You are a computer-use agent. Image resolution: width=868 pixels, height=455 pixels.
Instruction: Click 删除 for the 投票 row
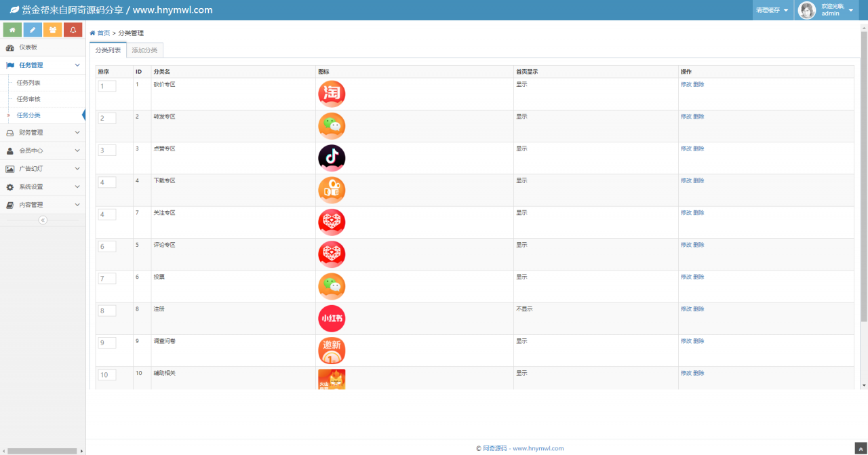[x=698, y=277]
